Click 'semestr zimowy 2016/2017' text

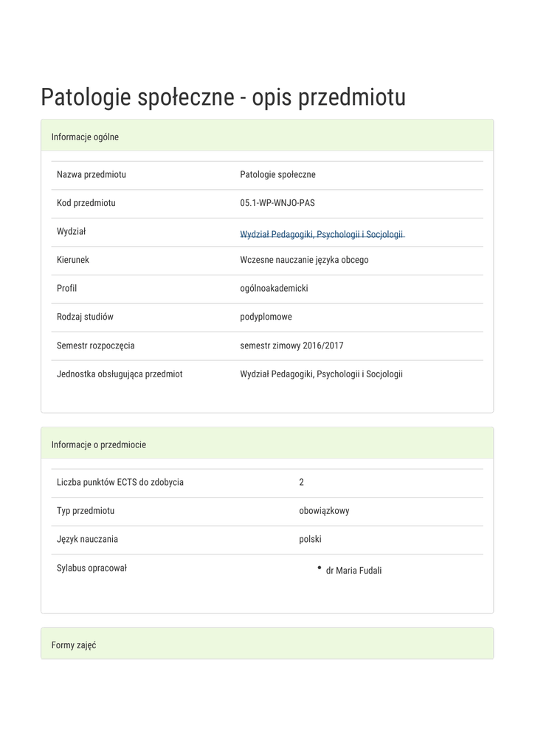click(x=291, y=345)
